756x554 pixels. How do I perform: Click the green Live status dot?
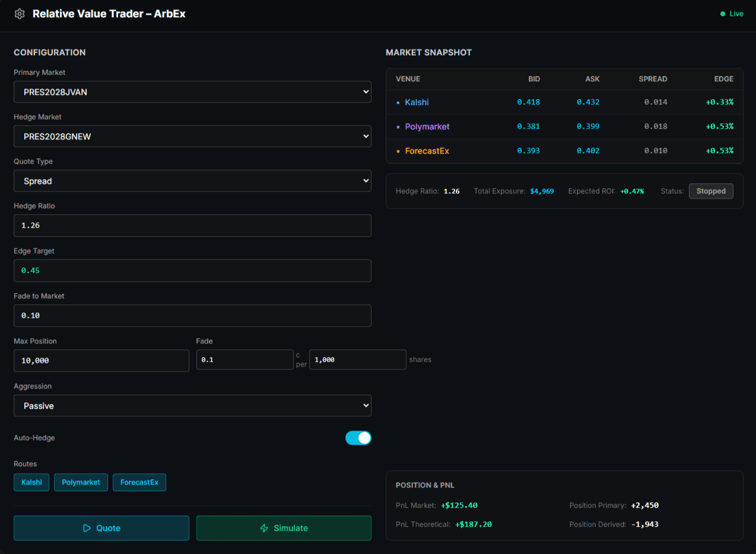click(722, 14)
